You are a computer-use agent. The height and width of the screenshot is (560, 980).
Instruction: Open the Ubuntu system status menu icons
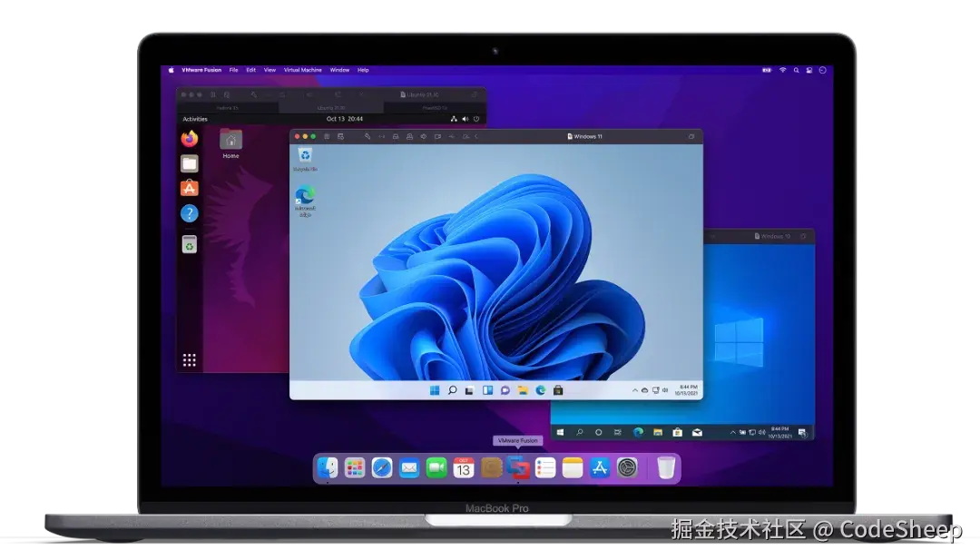tap(465, 119)
